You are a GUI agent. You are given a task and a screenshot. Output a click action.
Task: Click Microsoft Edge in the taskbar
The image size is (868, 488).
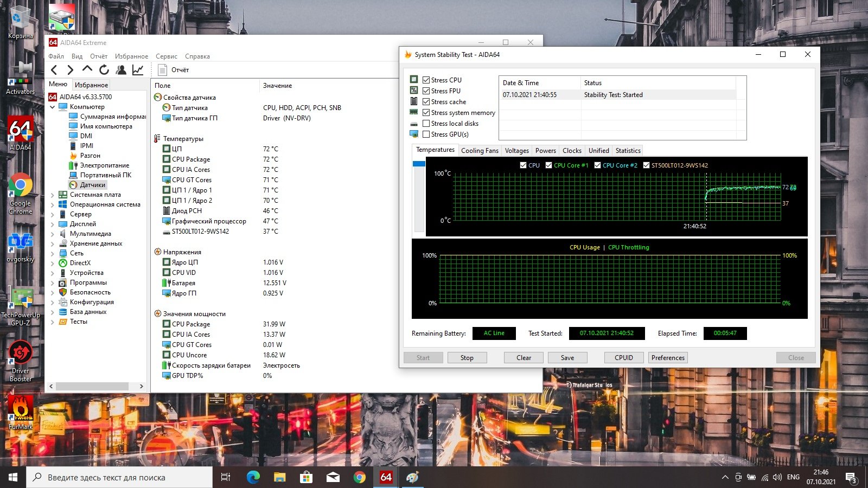click(x=253, y=477)
